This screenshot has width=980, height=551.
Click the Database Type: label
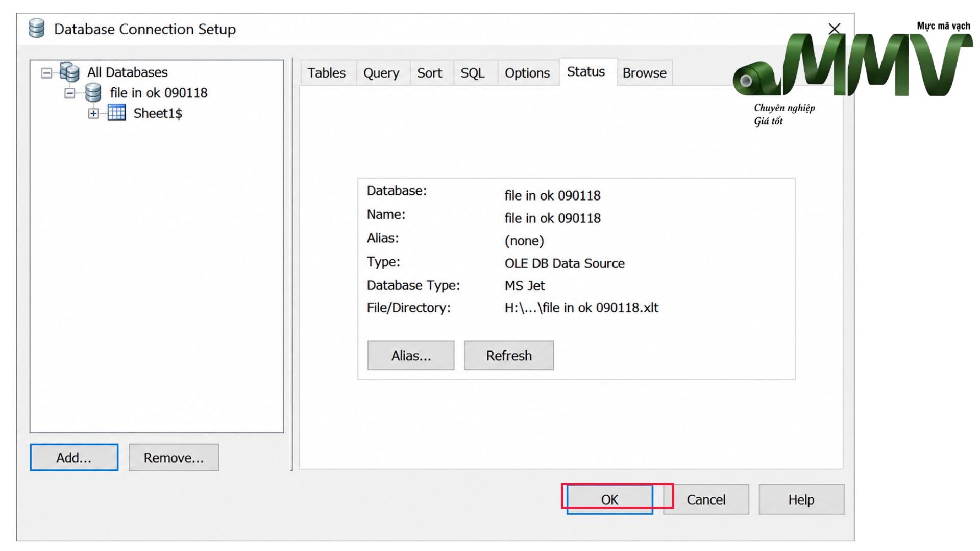point(413,285)
